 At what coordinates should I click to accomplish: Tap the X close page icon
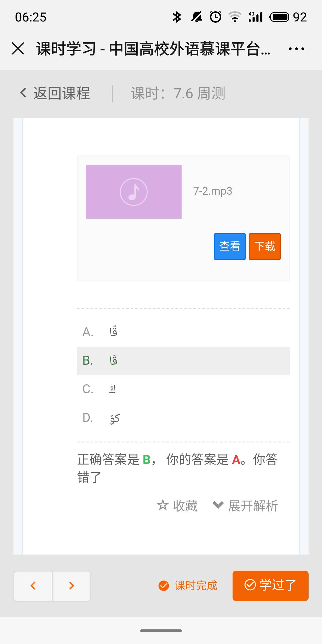click(x=18, y=49)
